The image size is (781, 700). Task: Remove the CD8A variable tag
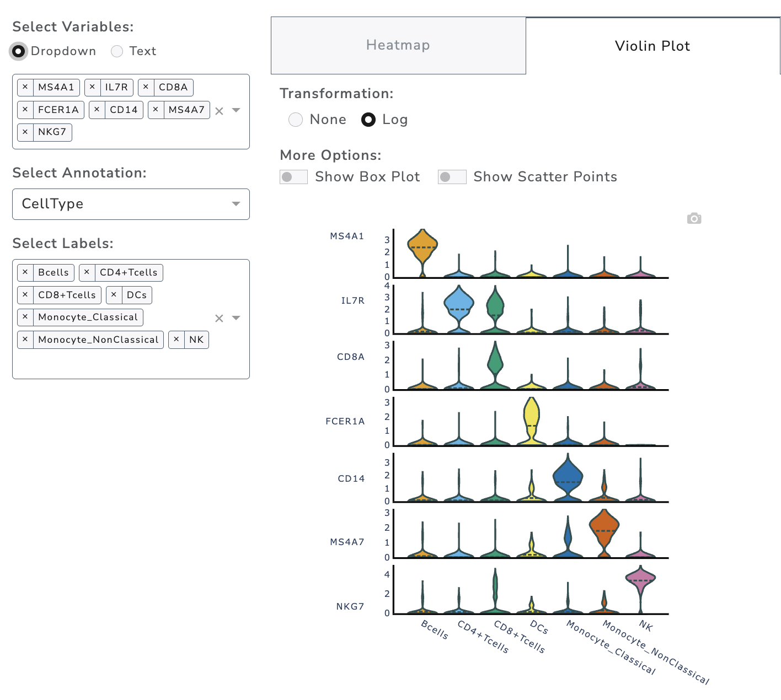[146, 87]
